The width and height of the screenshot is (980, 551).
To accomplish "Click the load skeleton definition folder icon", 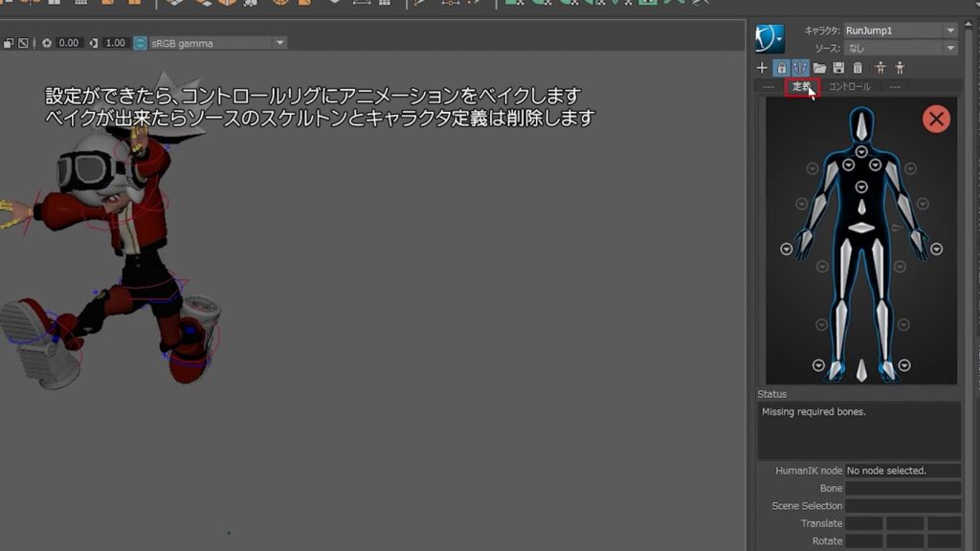I will (820, 68).
